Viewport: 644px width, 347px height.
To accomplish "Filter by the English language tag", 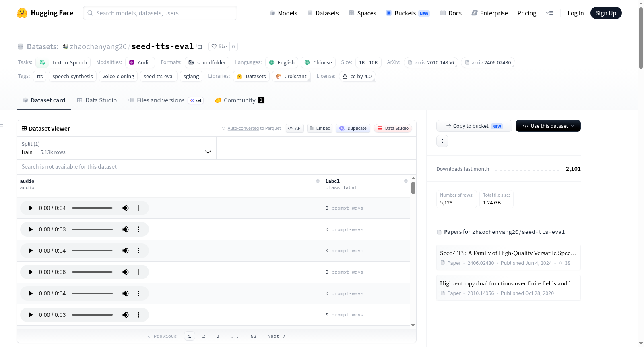I will pos(282,62).
